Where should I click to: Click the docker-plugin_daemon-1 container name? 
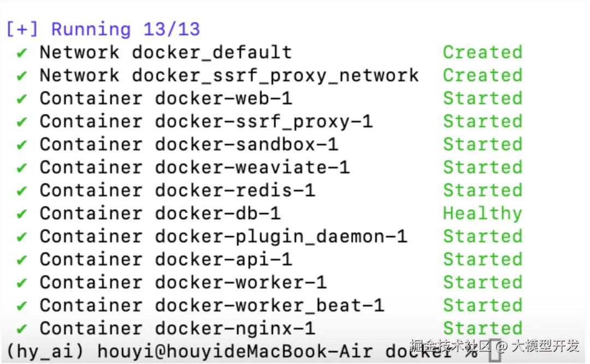pos(281,237)
